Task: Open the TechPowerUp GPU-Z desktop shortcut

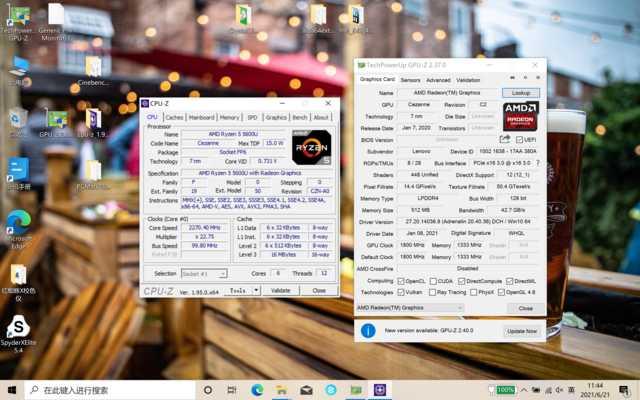Action: pos(18,22)
